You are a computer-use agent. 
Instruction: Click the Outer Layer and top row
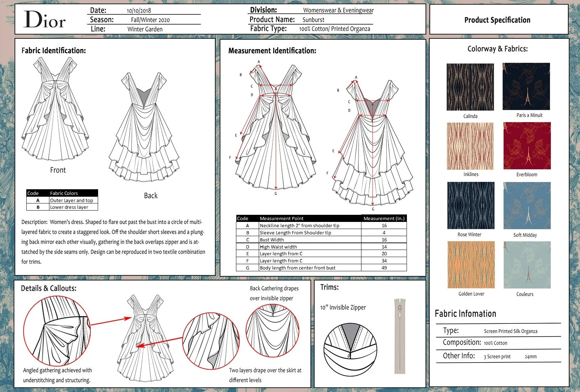[62, 200]
